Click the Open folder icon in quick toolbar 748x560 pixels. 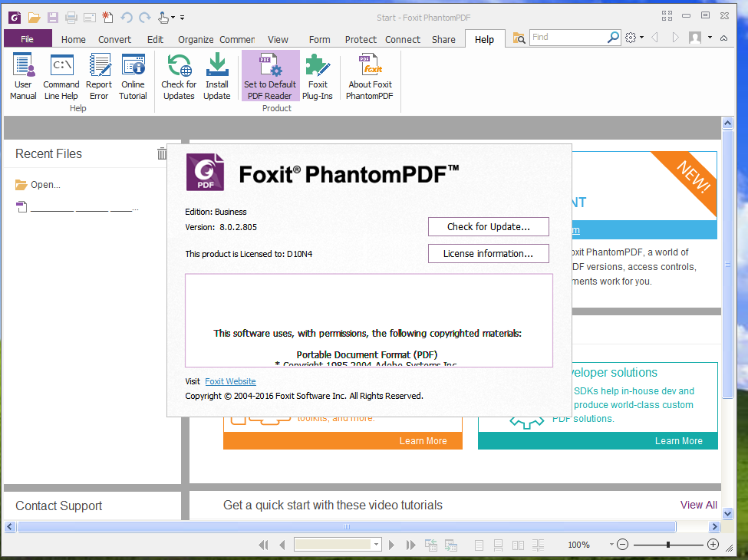click(x=34, y=18)
